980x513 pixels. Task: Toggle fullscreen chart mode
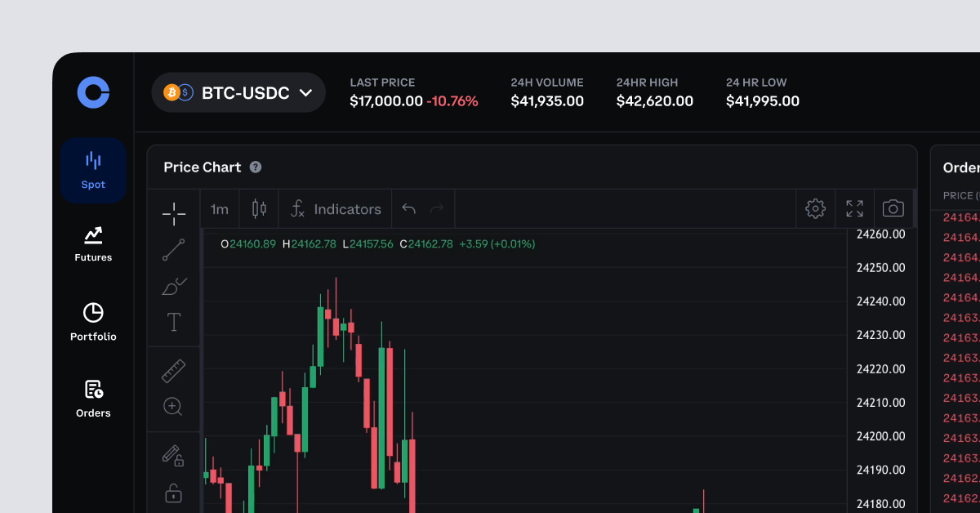[854, 209]
